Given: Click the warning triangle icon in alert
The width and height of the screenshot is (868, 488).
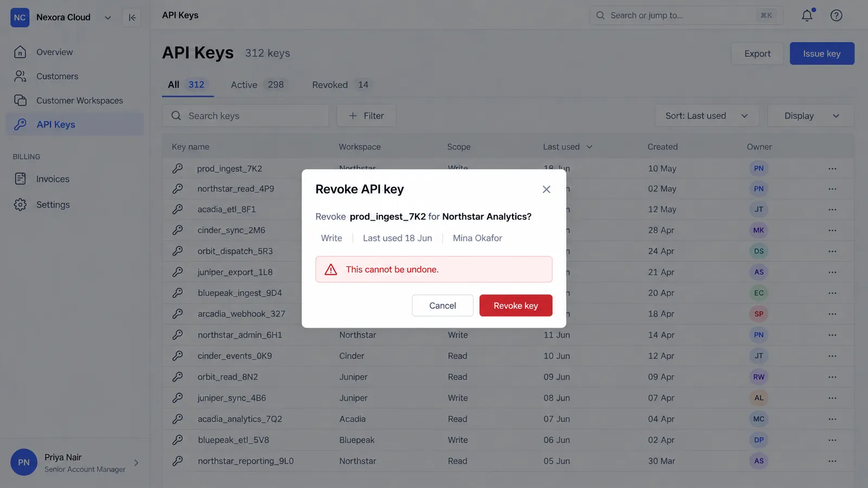Looking at the screenshot, I should pyautogui.click(x=331, y=269).
